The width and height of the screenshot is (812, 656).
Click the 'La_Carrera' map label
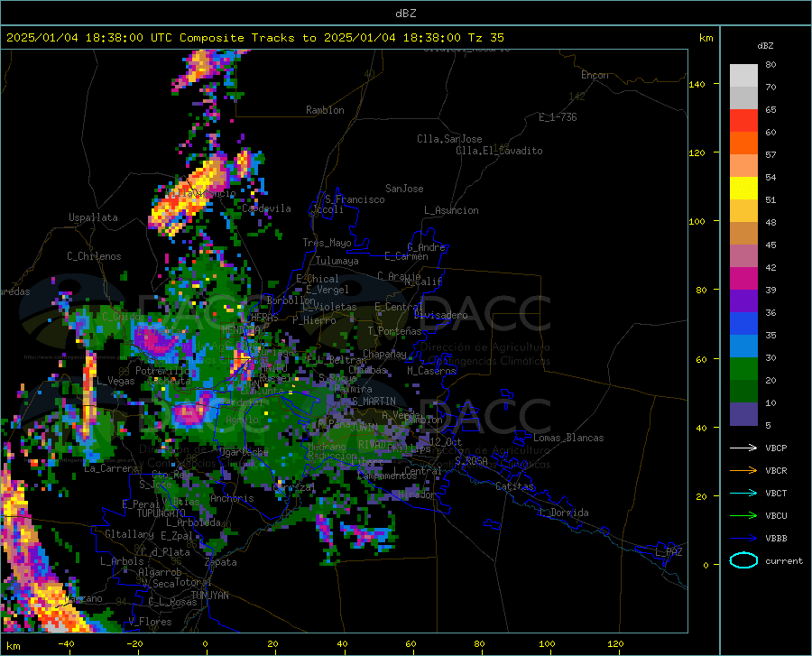click(111, 468)
